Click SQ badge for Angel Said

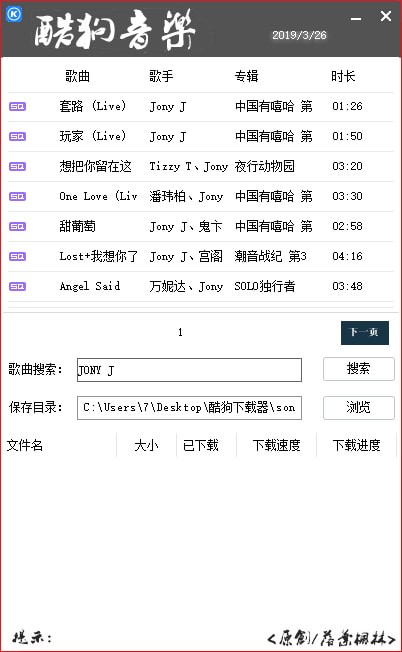point(17,286)
